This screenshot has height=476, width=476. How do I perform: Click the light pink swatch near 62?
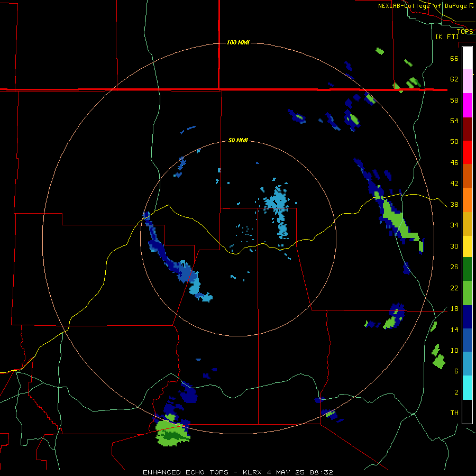click(x=467, y=81)
